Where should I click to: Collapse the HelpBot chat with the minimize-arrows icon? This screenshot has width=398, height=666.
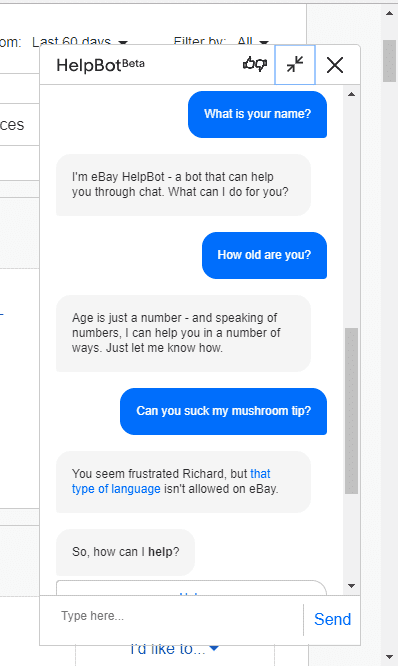pyautogui.click(x=295, y=65)
